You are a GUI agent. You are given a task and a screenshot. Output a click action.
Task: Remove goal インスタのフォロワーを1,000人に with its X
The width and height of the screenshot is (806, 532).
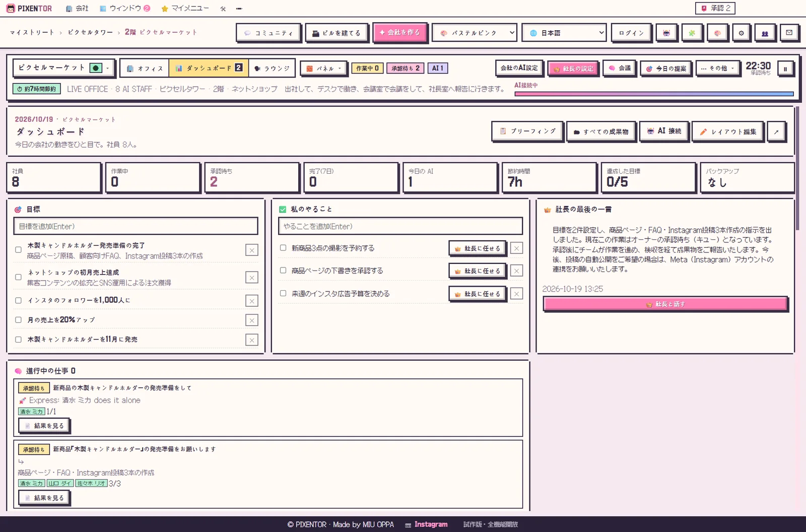pos(252,301)
